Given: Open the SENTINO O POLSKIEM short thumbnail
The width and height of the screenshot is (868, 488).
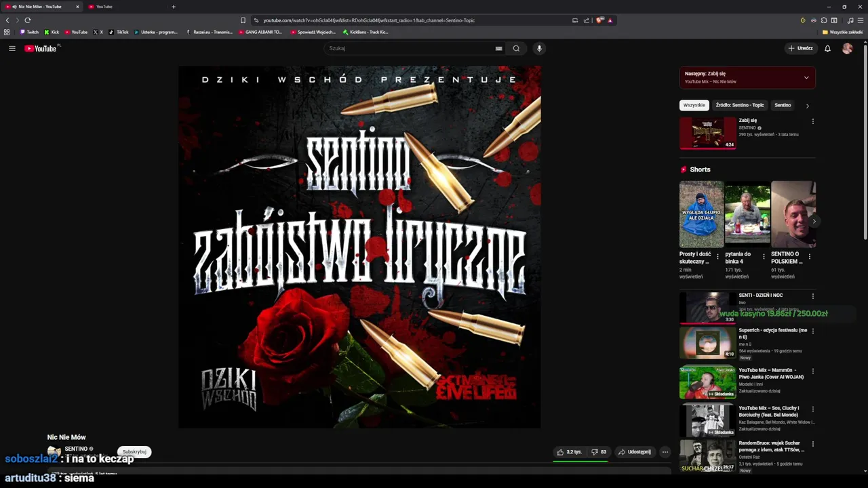Looking at the screenshot, I should [x=793, y=214].
